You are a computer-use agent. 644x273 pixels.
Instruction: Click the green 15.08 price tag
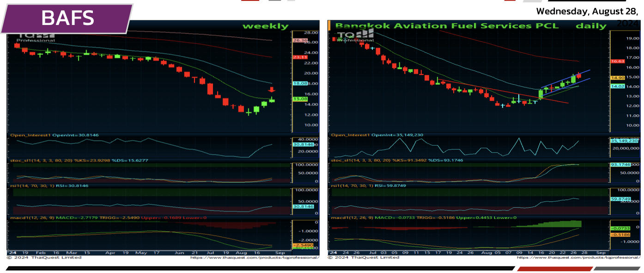click(300, 99)
